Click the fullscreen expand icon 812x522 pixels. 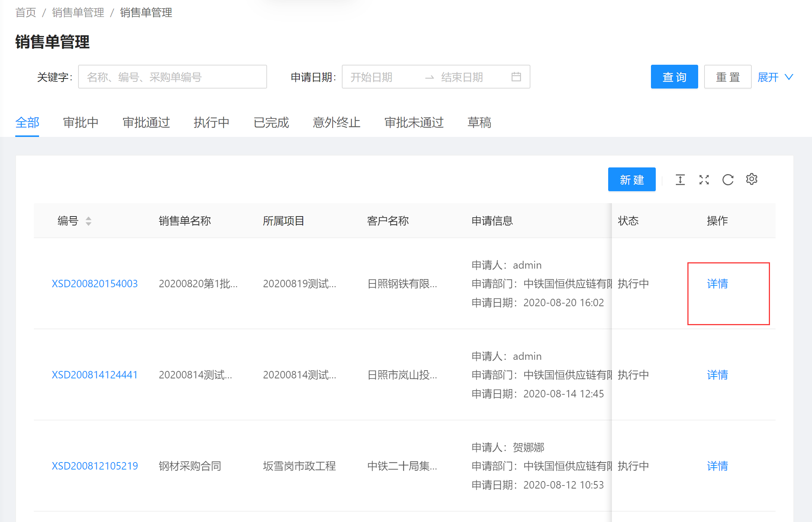click(704, 180)
